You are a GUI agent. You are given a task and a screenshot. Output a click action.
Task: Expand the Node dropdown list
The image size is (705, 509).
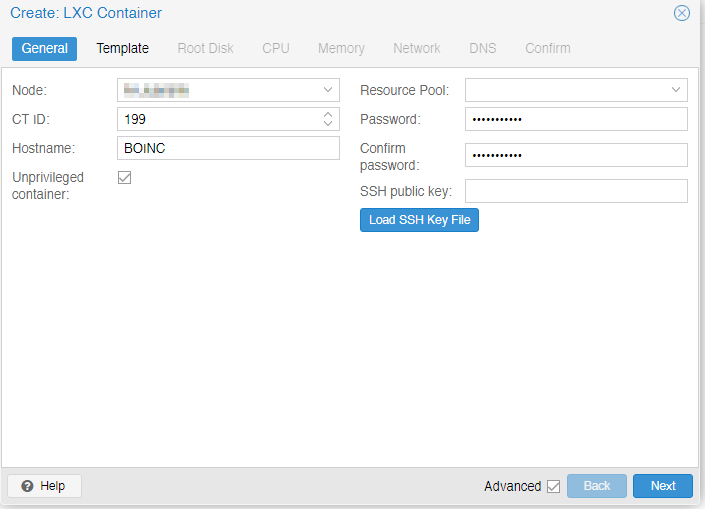tap(328, 90)
